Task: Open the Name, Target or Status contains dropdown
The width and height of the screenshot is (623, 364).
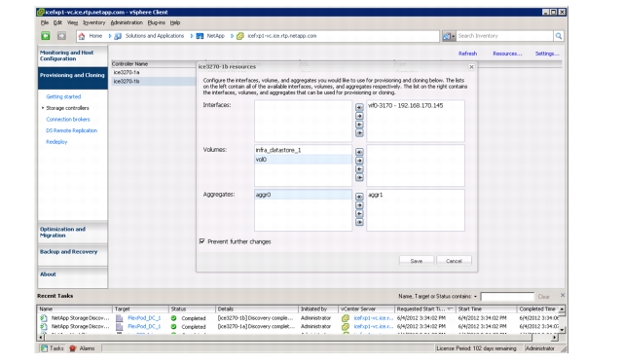Action: click(475, 297)
